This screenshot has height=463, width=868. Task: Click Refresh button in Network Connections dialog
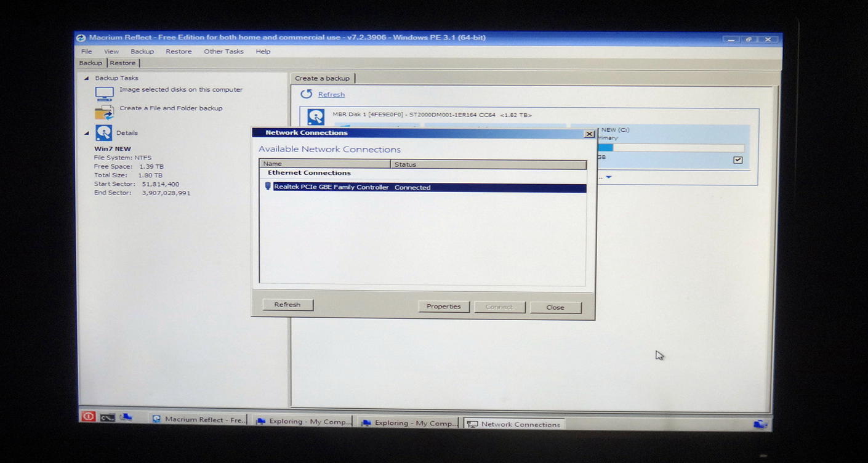tap(287, 305)
